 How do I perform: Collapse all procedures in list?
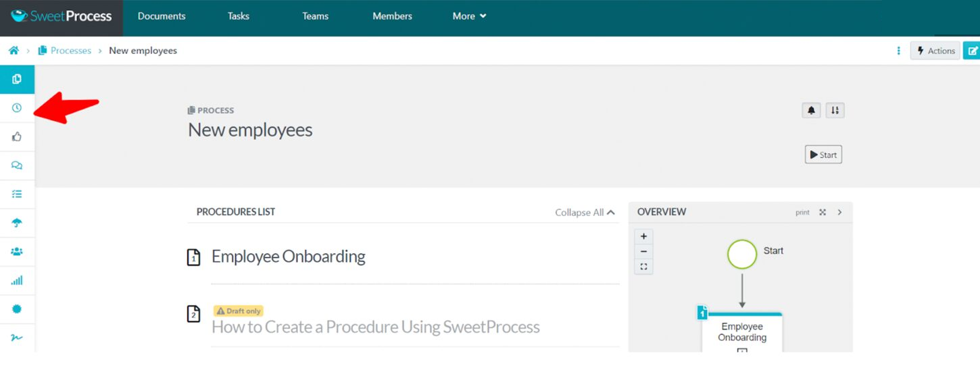(x=585, y=212)
